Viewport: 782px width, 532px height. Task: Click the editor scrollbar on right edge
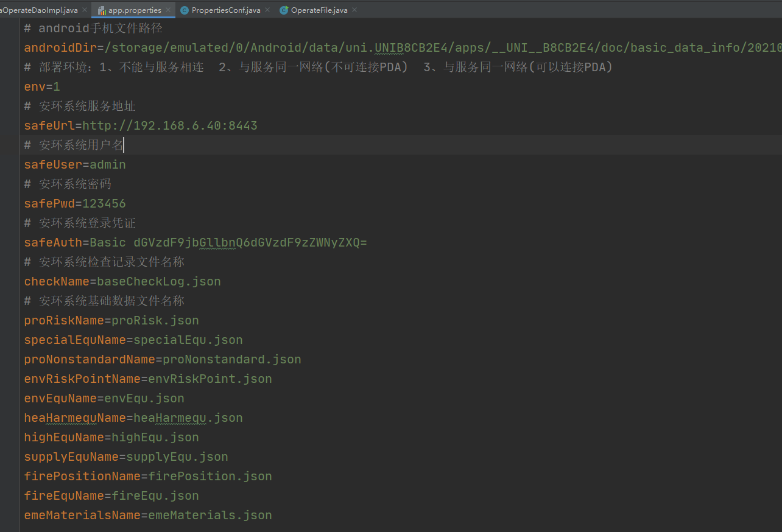[779, 243]
